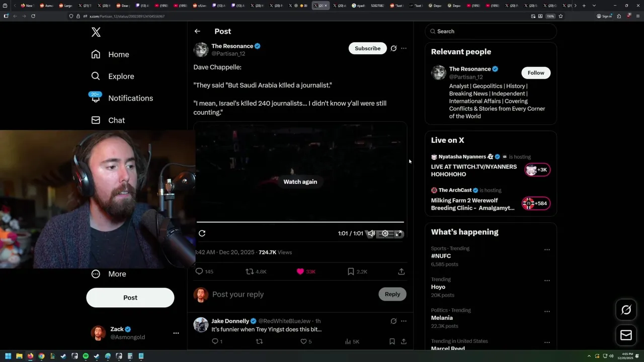Click Grok icon on The Resonance post

[x=393, y=48]
